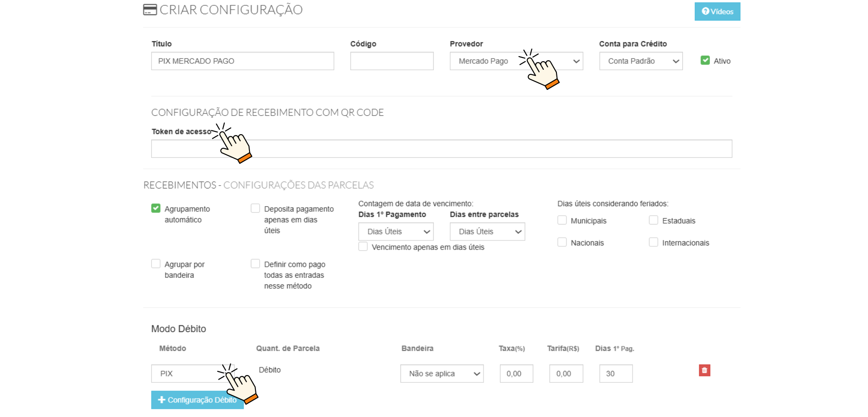
Task: Click the Título input with PIX MERCADO PAGO
Action: pos(243,61)
